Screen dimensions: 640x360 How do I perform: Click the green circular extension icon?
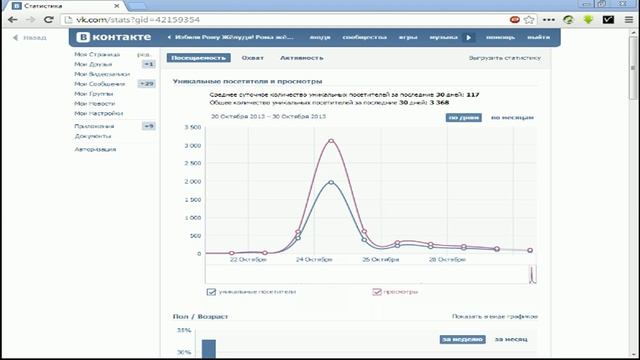[569, 20]
